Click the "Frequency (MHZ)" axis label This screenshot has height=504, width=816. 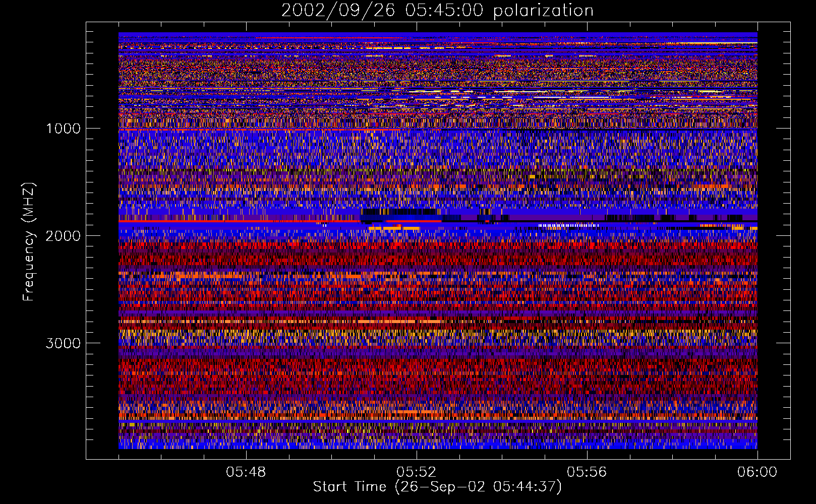(29, 242)
